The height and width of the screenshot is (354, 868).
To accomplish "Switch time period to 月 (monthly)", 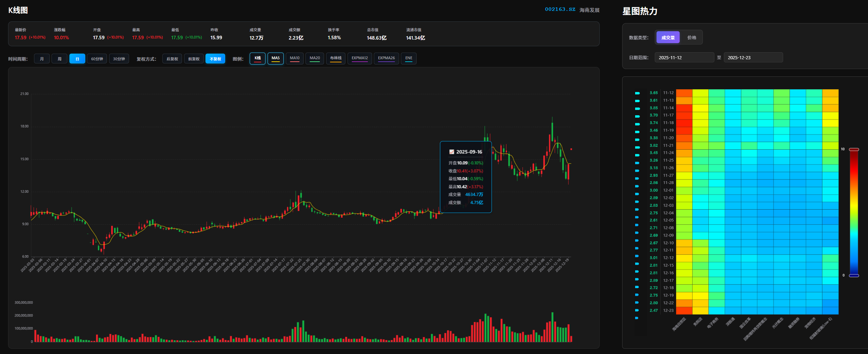I will click(x=42, y=59).
